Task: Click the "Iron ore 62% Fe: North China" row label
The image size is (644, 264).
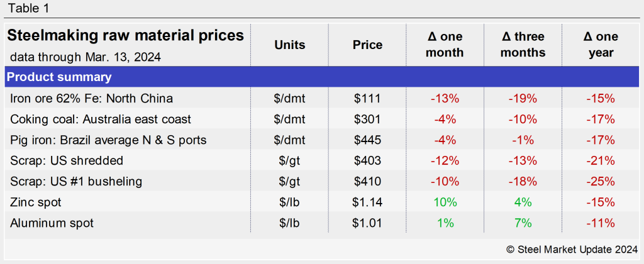Action: (x=92, y=99)
